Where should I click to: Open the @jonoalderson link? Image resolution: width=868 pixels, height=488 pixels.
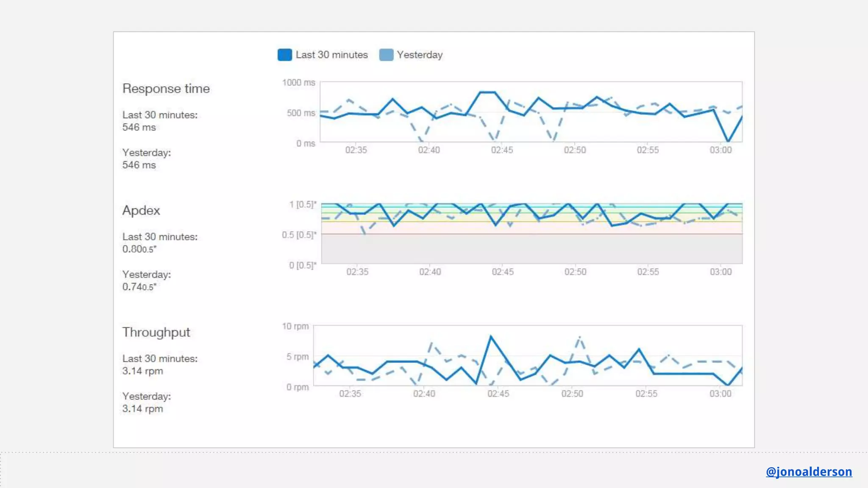click(809, 471)
